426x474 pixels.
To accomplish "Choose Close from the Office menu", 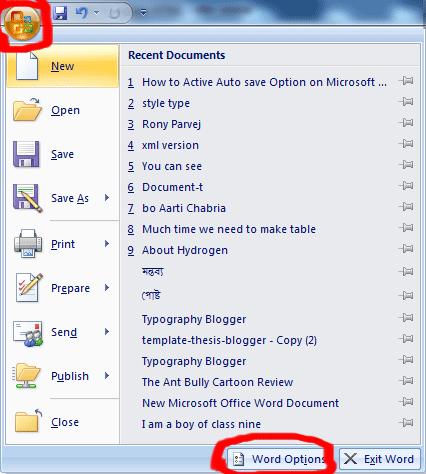I will (x=63, y=422).
